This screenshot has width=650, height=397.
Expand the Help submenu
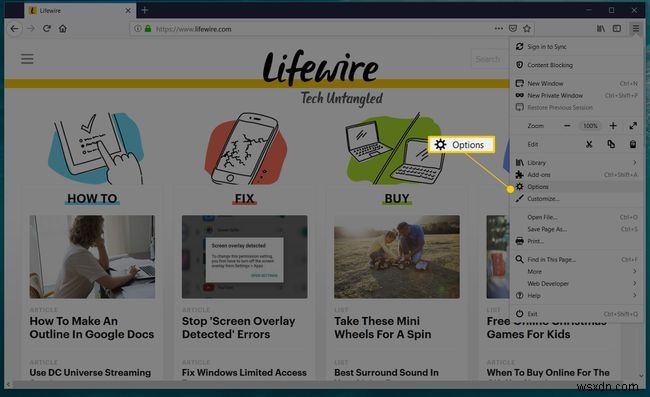point(576,295)
